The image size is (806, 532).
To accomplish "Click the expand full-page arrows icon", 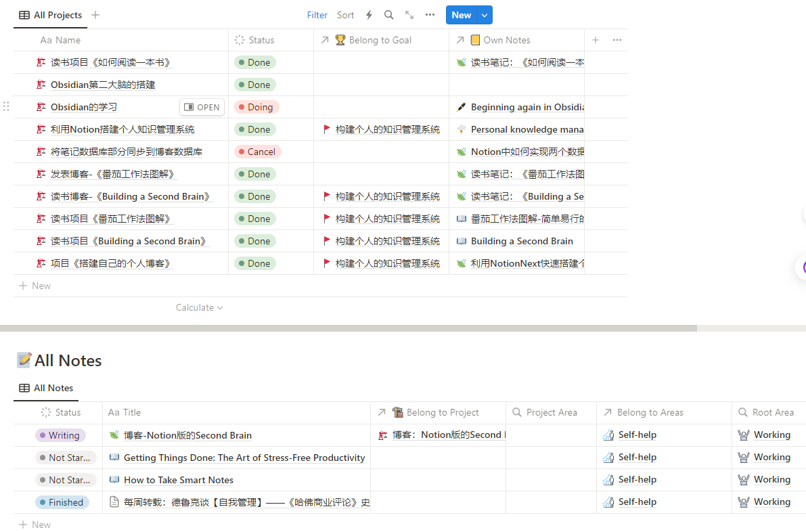I will [x=409, y=15].
